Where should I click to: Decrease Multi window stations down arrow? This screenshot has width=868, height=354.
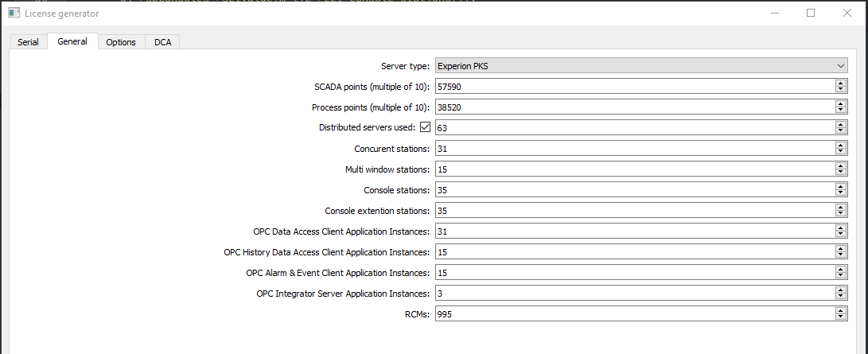(x=841, y=173)
